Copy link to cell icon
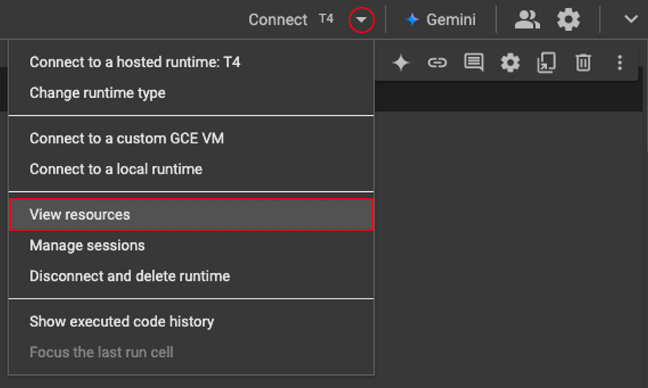This screenshot has height=388, width=648. click(x=437, y=63)
